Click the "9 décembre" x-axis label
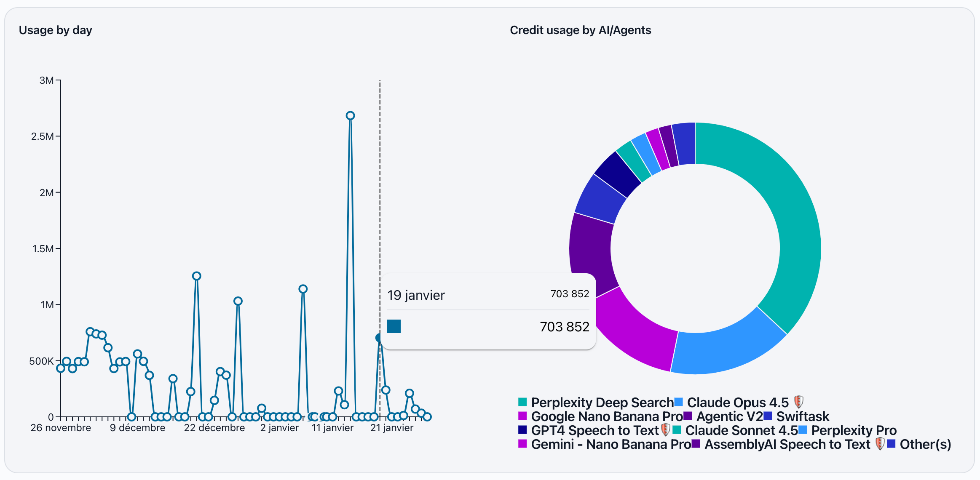This screenshot has height=480, width=980. coord(138,428)
